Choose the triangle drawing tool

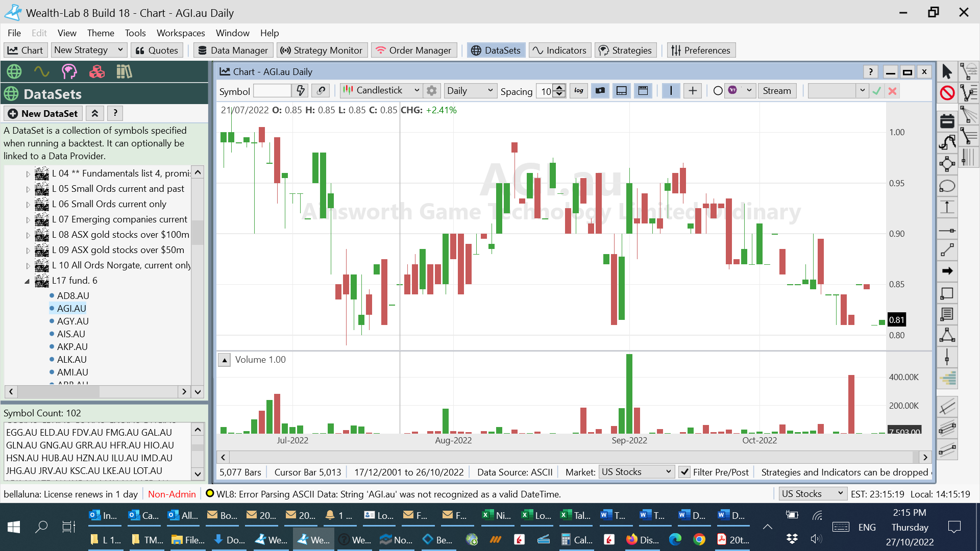tap(947, 335)
